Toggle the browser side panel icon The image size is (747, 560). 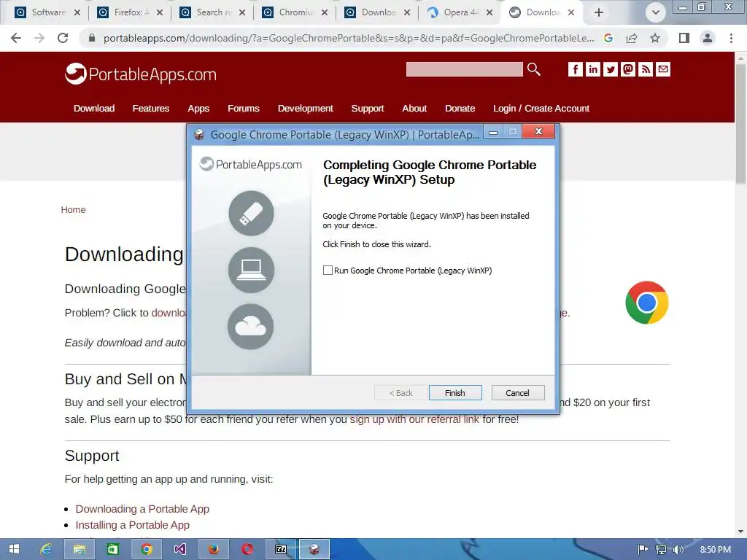click(x=684, y=38)
